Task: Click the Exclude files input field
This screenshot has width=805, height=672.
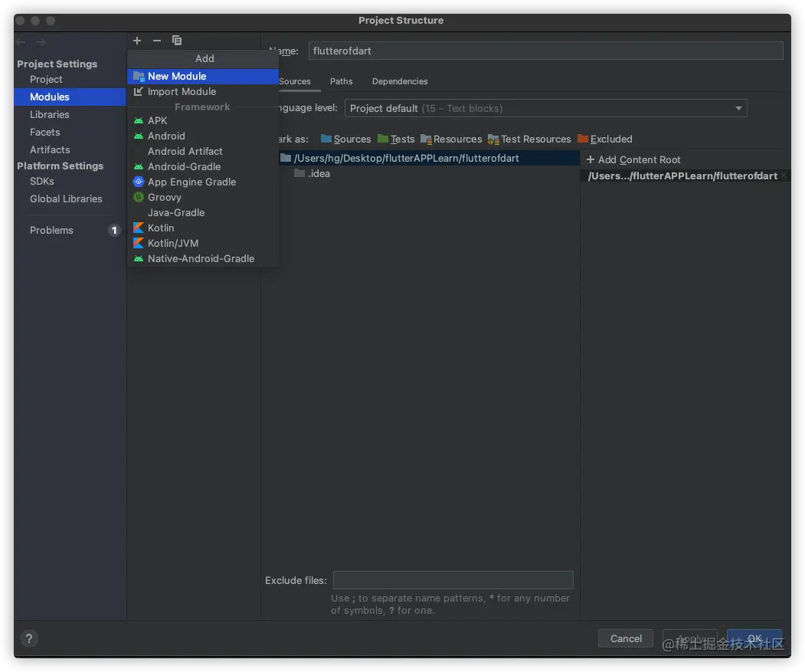Action: (x=453, y=580)
